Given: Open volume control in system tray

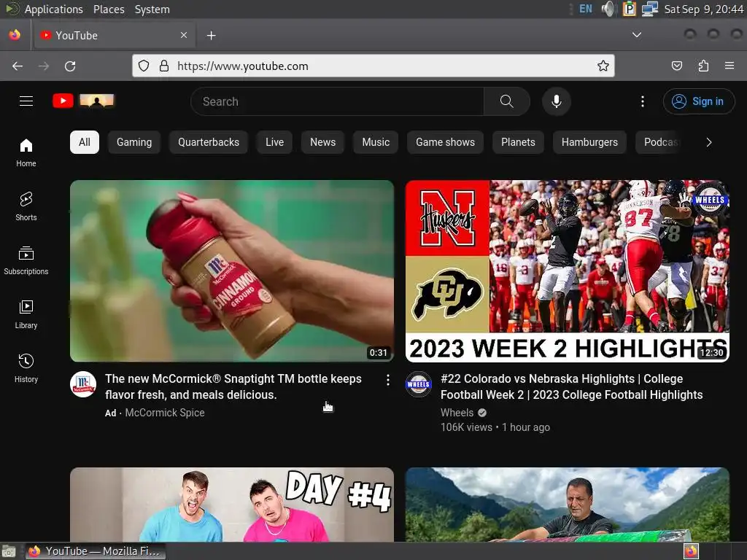Looking at the screenshot, I should pyautogui.click(x=609, y=9).
